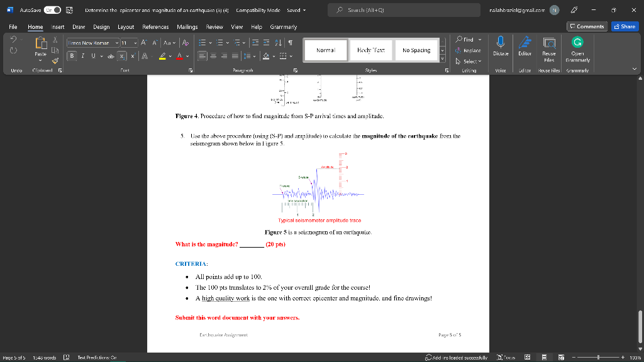
Task: Toggle Underline formatting
Action: coord(93,56)
